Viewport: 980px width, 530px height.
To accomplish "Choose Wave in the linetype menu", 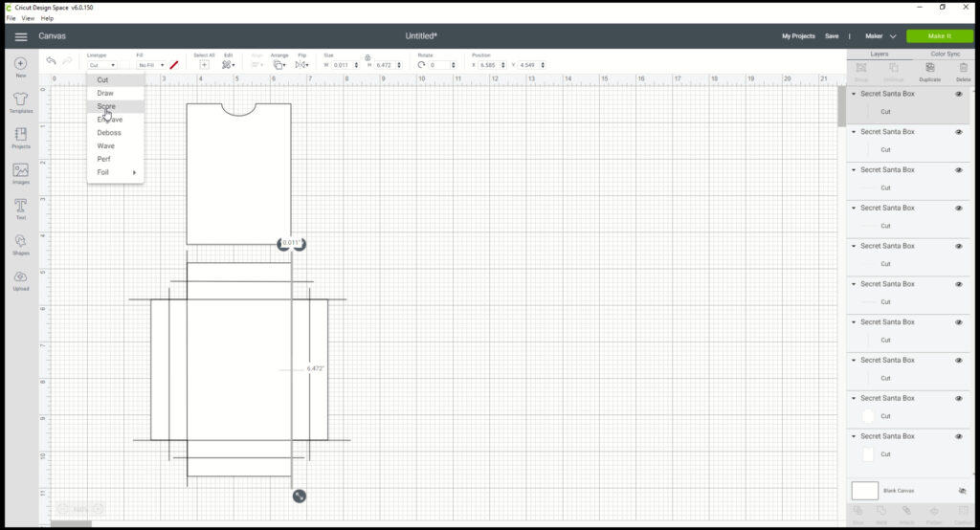I will (x=116, y=145).
